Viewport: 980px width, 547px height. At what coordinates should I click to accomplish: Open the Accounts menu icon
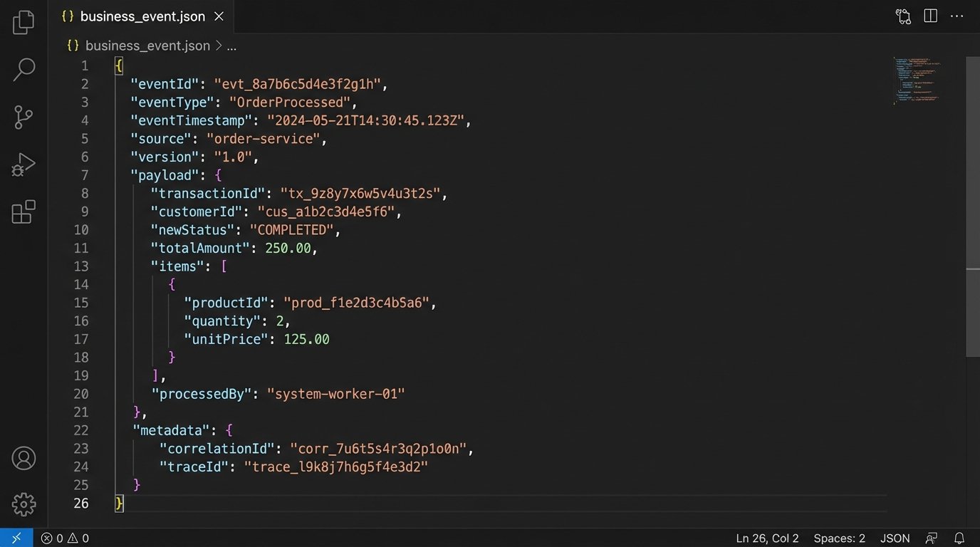(x=24, y=458)
